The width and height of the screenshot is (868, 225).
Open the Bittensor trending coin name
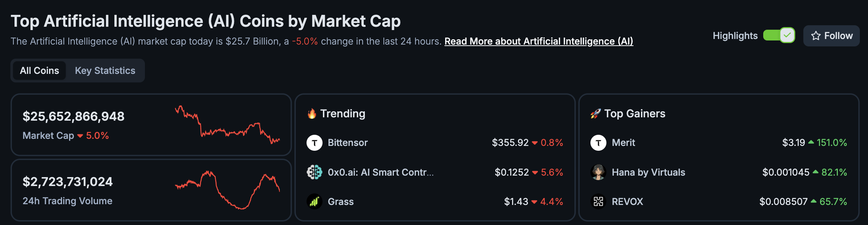click(x=348, y=143)
